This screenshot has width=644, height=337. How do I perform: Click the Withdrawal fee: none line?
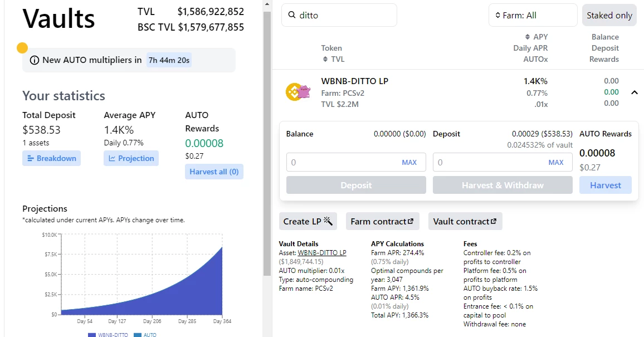495,324
